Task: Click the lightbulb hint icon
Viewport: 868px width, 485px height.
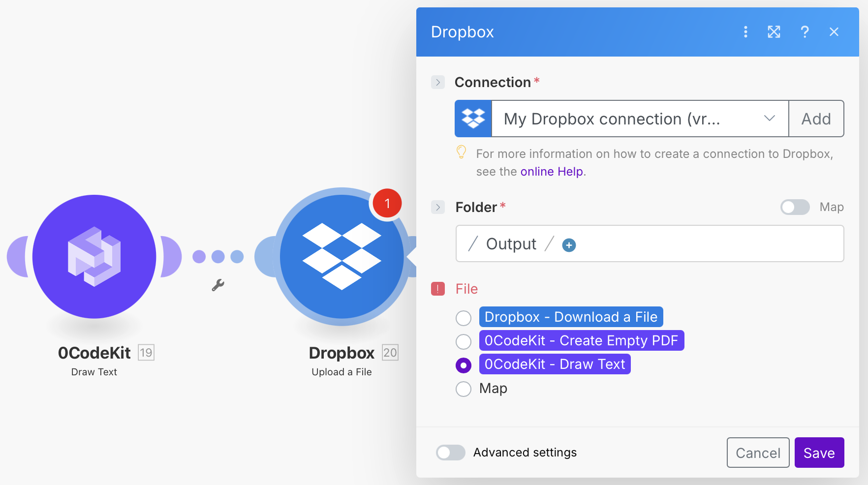Action: pos(461,152)
